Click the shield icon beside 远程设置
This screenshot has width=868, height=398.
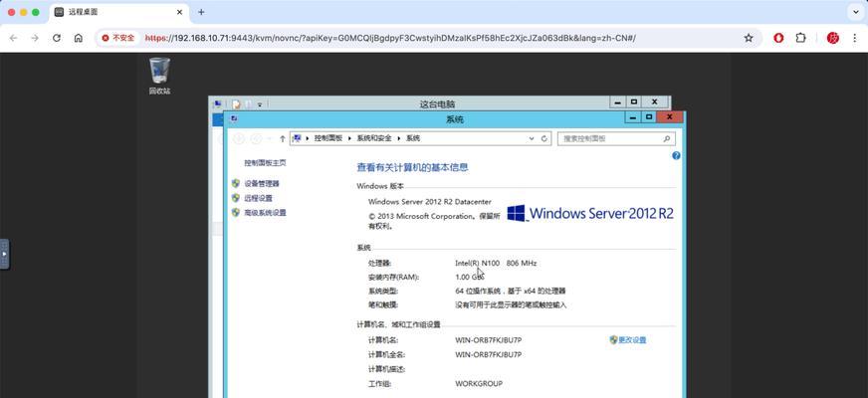[x=236, y=198]
